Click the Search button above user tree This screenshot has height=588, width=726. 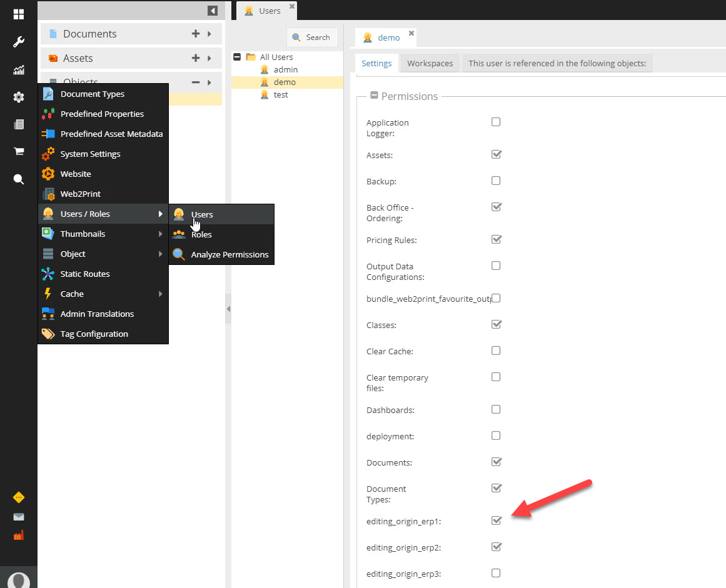(311, 37)
